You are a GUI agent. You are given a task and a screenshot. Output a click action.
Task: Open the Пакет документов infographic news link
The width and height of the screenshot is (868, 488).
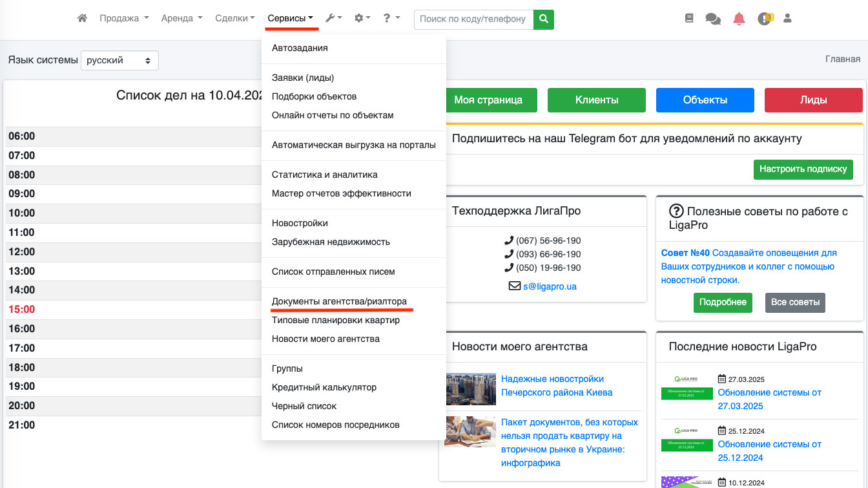(x=570, y=442)
